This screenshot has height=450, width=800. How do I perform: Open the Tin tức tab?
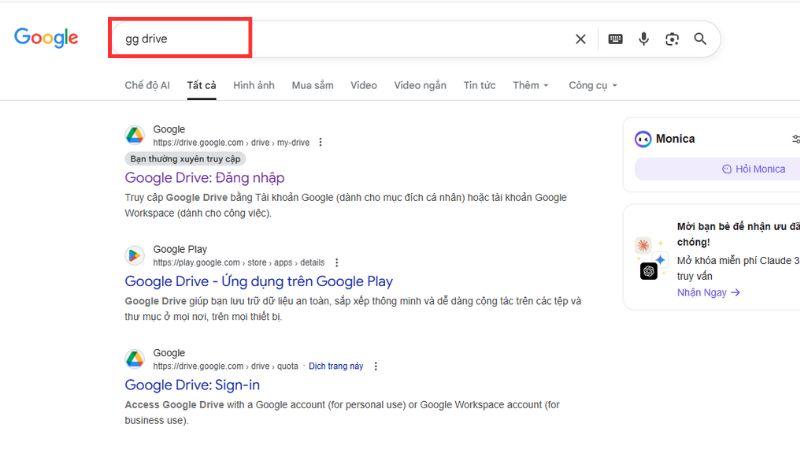click(x=479, y=86)
